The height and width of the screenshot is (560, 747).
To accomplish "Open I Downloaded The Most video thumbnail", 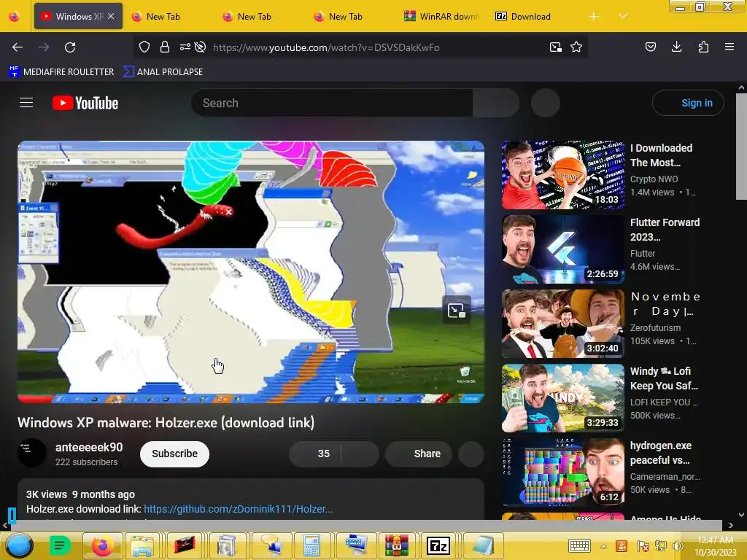I will 563,175.
